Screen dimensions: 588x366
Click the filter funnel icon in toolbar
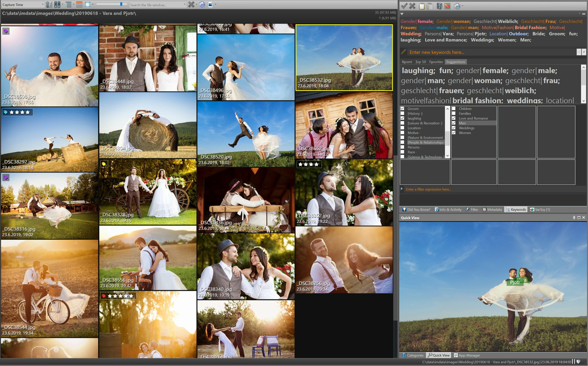[x=467, y=210]
